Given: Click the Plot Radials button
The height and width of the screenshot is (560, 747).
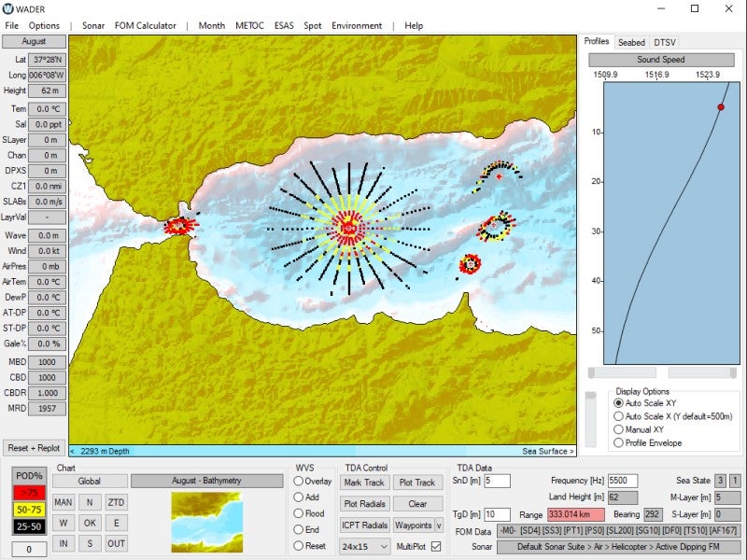Looking at the screenshot, I should point(363,504).
